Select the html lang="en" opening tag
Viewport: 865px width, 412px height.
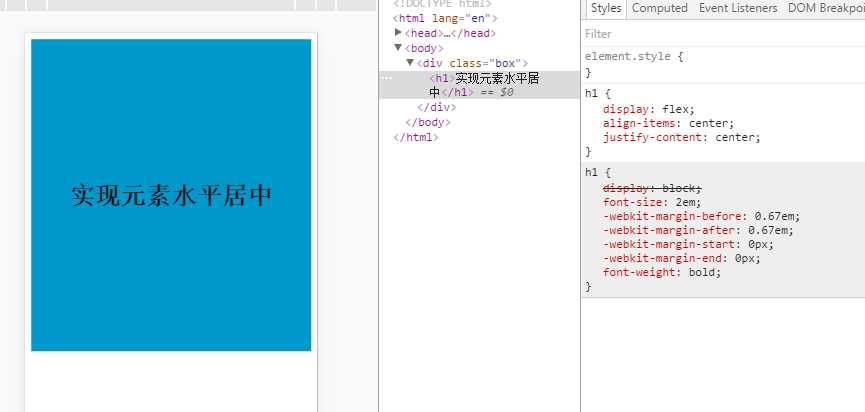click(x=445, y=18)
